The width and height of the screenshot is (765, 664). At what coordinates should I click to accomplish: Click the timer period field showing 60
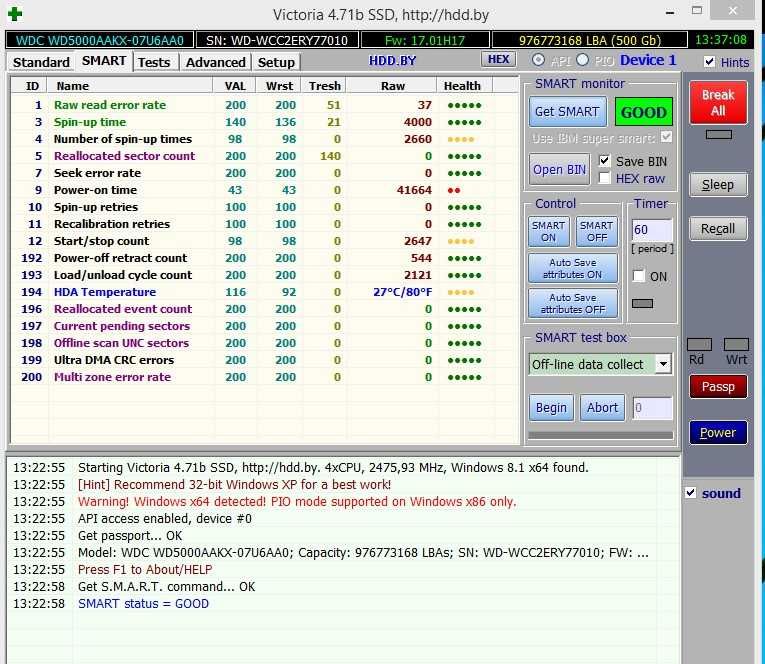[x=652, y=230]
